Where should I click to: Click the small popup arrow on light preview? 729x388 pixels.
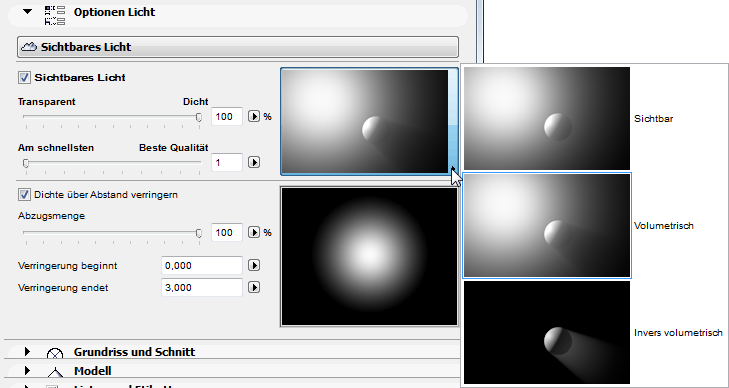coord(454,168)
